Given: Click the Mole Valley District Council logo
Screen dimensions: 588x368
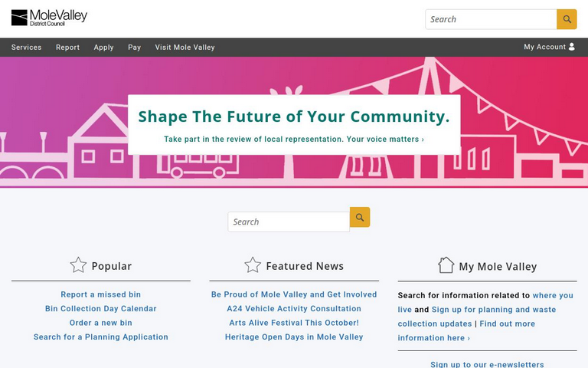Looking at the screenshot, I should coord(49,18).
